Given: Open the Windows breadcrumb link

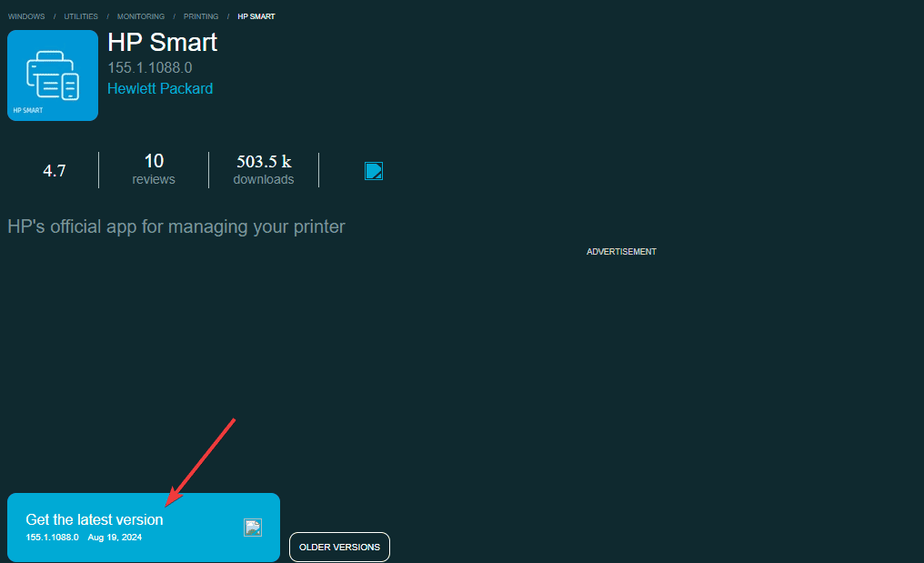Looking at the screenshot, I should click(x=26, y=16).
